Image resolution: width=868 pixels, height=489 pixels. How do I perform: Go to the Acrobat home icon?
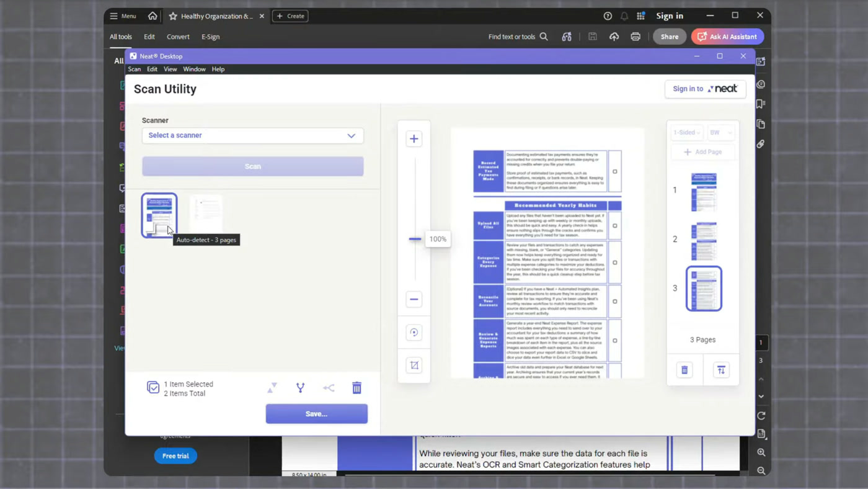pyautogui.click(x=153, y=16)
